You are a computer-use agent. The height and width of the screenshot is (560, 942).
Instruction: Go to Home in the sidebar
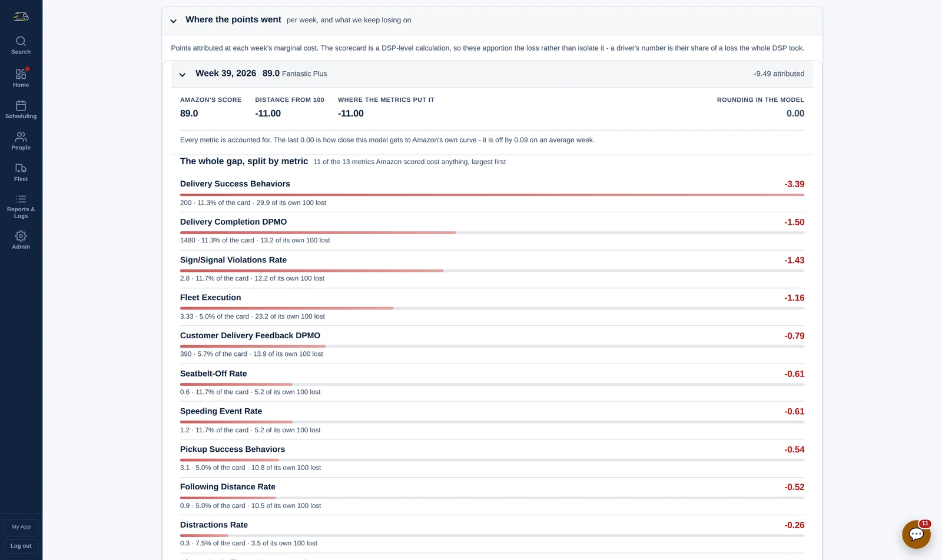pyautogui.click(x=21, y=78)
